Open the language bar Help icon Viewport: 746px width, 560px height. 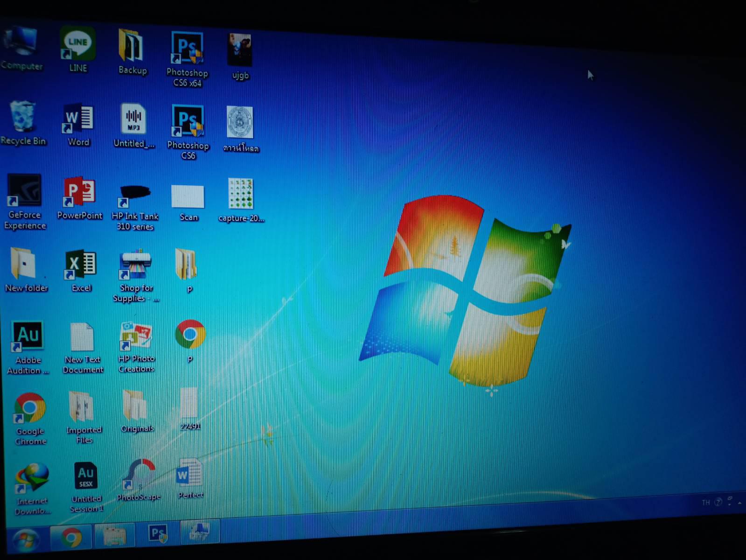[718, 502]
